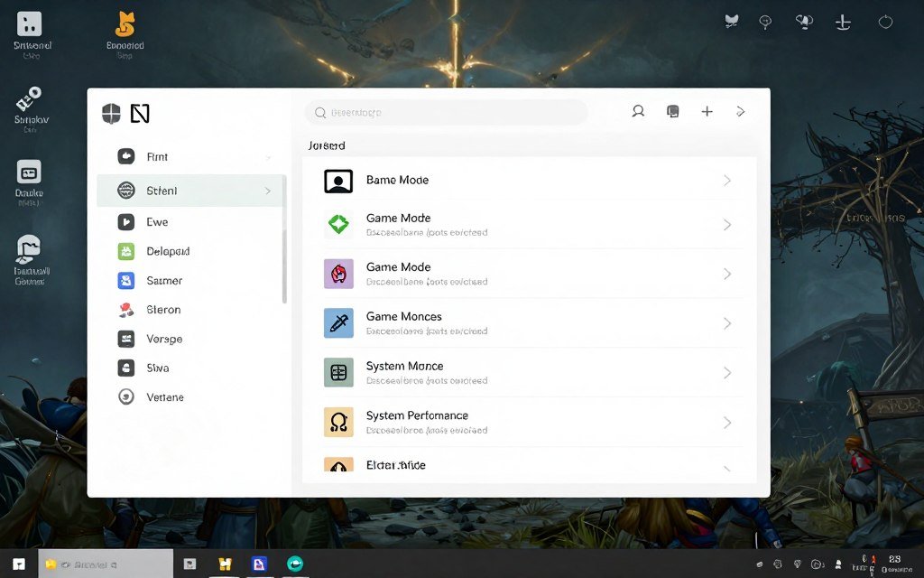Click the Game Monces wrench icon
The width and height of the screenshot is (924, 578).
(339, 322)
